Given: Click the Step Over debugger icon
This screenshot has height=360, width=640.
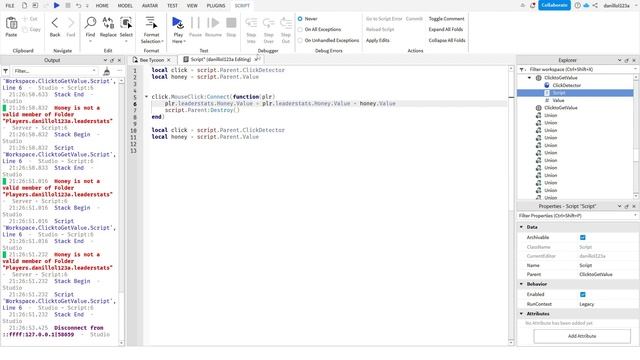Looking at the screenshot, I should (x=269, y=23).
